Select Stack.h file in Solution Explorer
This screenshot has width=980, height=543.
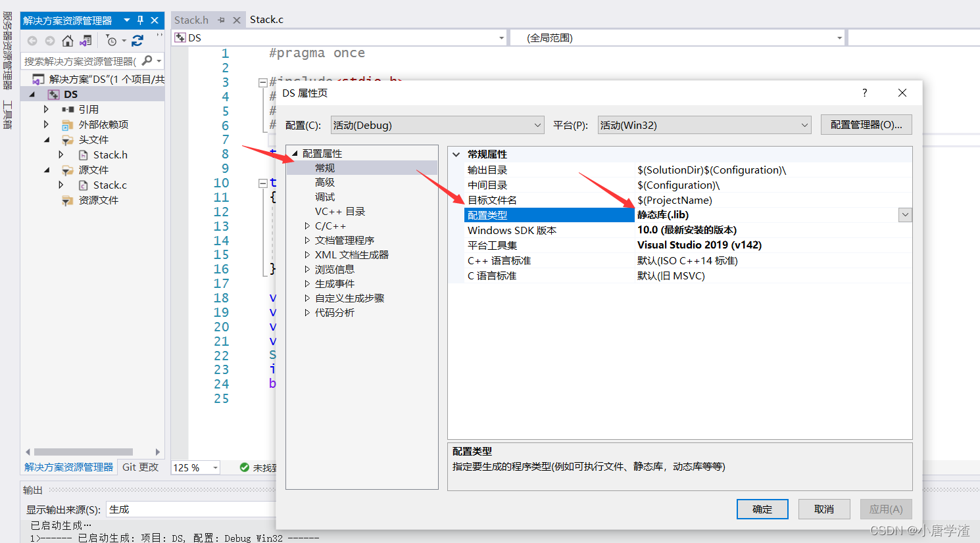(x=110, y=154)
